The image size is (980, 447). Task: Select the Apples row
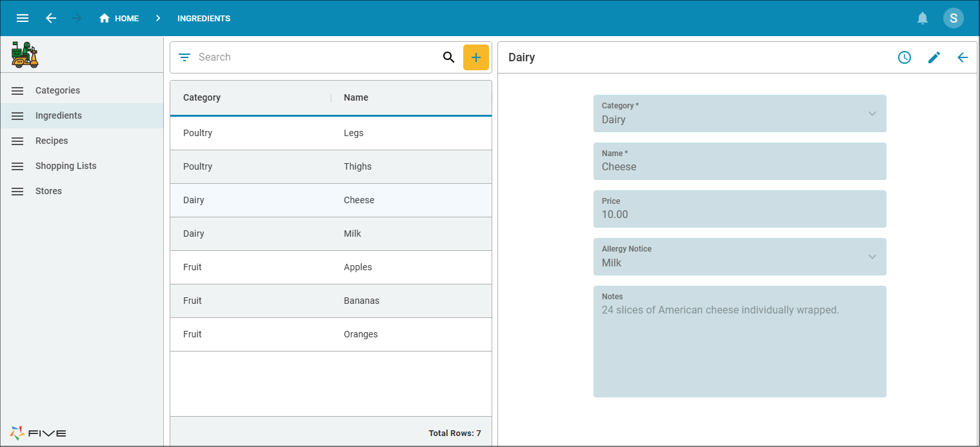click(x=331, y=268)
